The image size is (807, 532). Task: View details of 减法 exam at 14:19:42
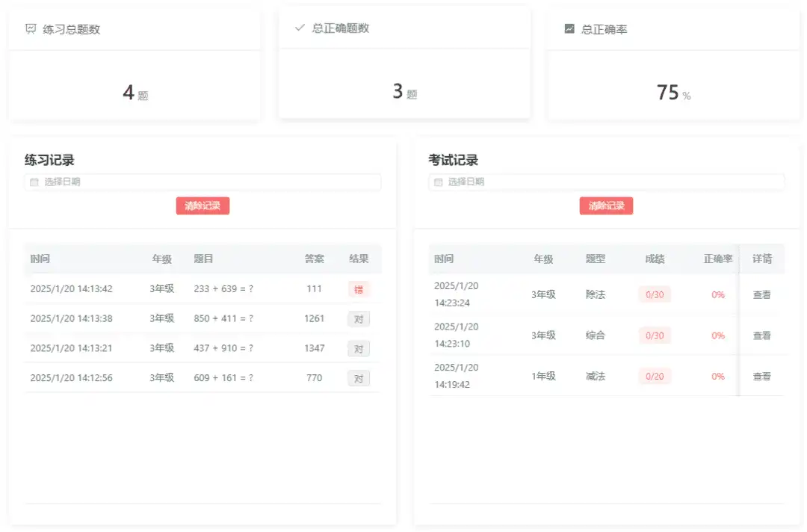click(761, 376)
